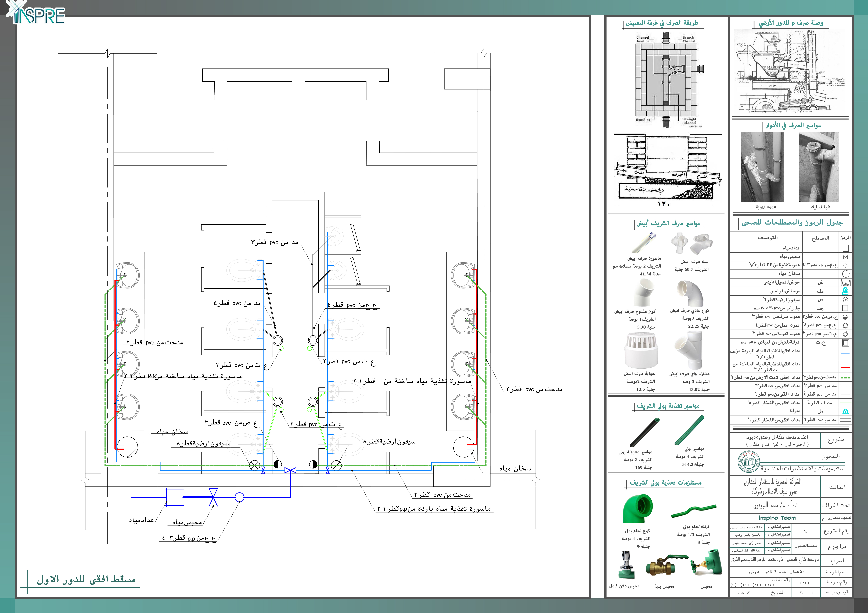Click the cleanout plug photo thumbnail

point(819,167)
